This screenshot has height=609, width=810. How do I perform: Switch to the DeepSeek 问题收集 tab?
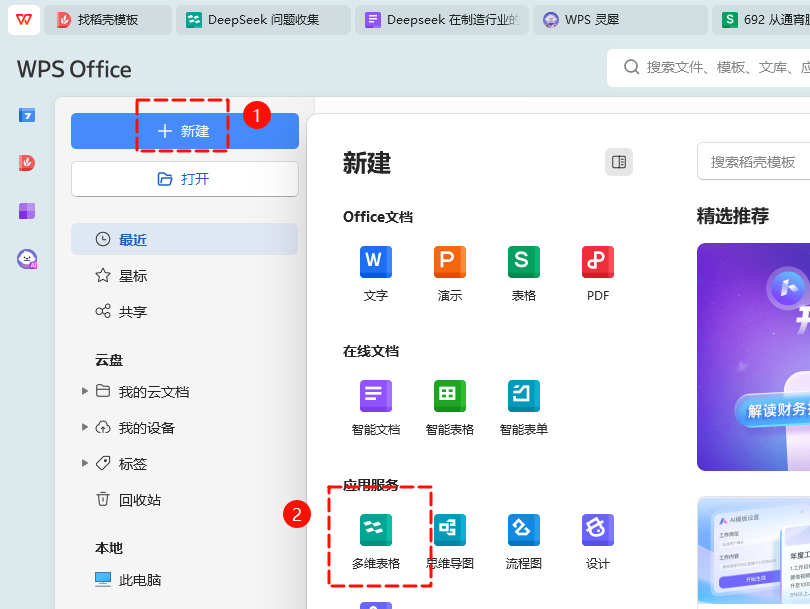click(263, 20)
